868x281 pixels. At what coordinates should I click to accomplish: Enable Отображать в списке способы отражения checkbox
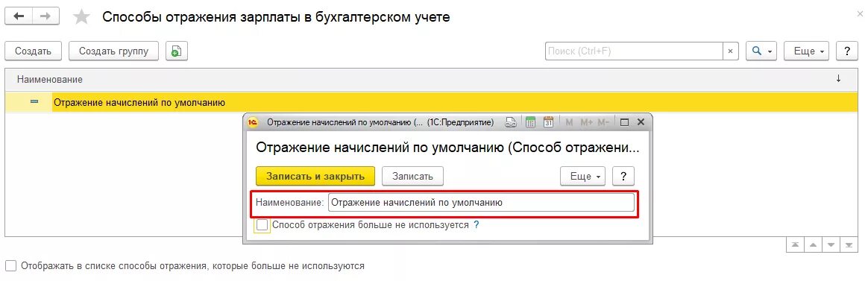[x=10, y=265]
